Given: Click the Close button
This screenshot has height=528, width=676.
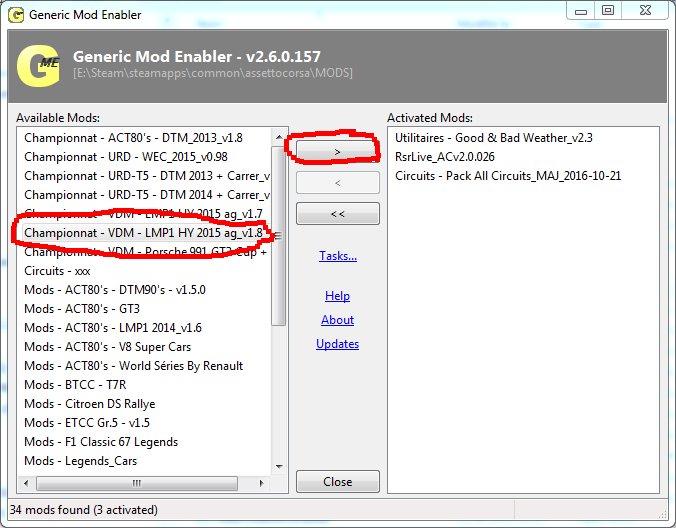Looking at the screenshot, I should [338, 481].
